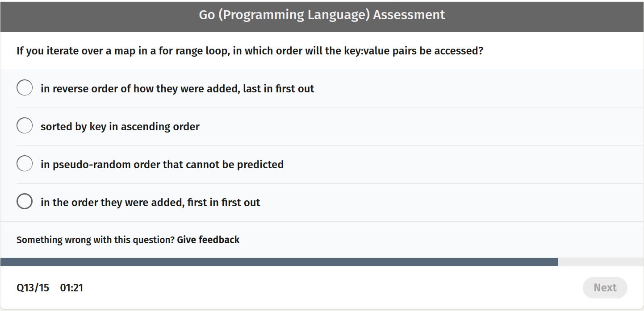The height and width of the screenshot is (311, 644).
Task: Click the answer row mentioning 'last in first out'
Action: click(177, 88)
